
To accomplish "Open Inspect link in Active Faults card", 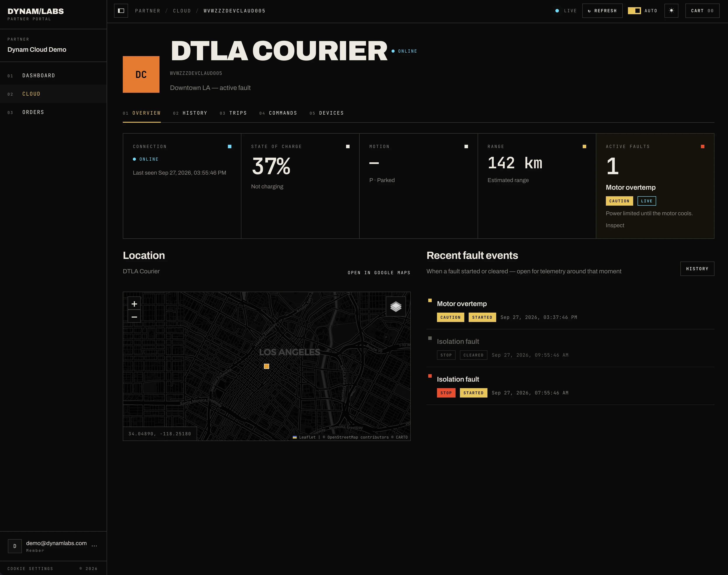I will tap(615, 225).
